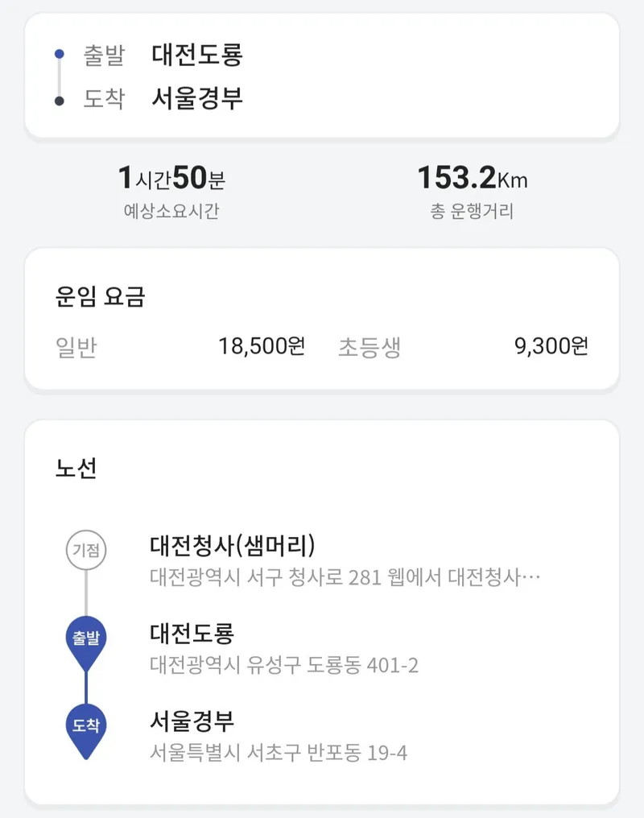This screenshot has height=818, width=644.
Task: Click the 1시간50분 estimated time
Action: [171, 177]
